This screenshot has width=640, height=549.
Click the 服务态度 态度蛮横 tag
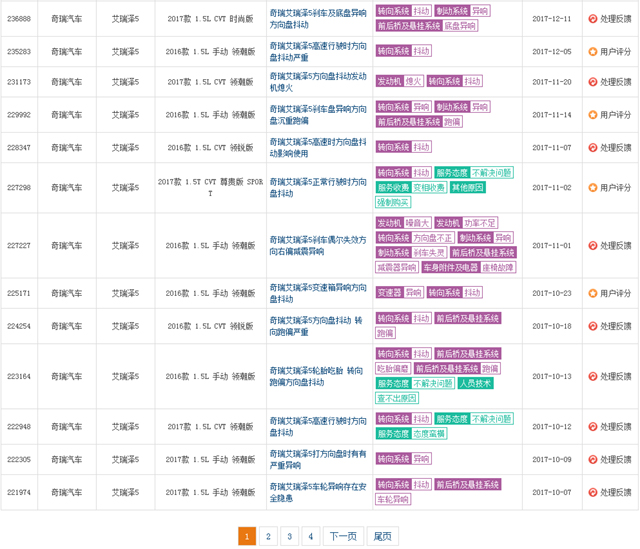click(x=411, y=434)
